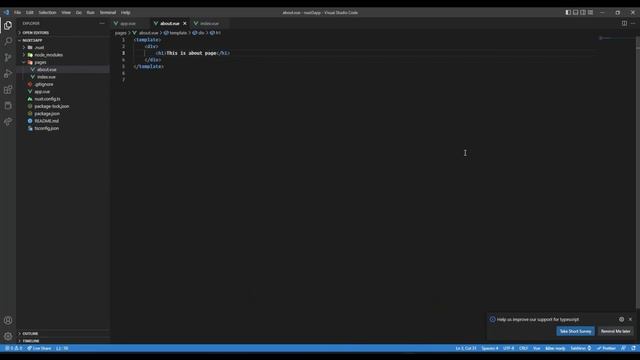
Task: Open the Edit menu
Action: 29,13
